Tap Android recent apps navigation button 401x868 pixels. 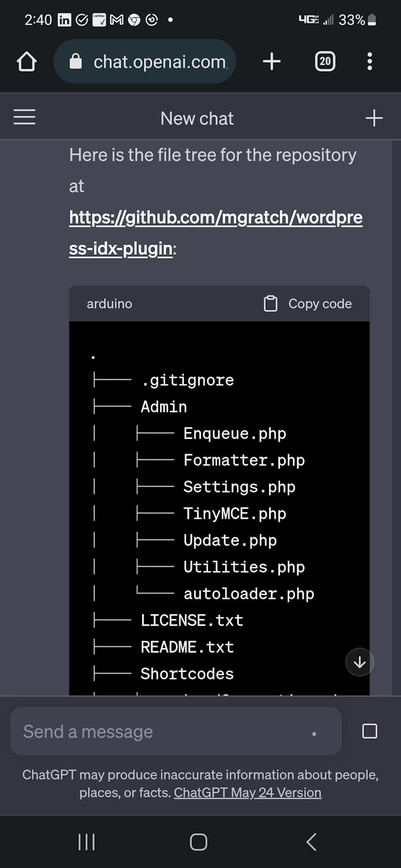pyautogui.click(x=87, y=842)
